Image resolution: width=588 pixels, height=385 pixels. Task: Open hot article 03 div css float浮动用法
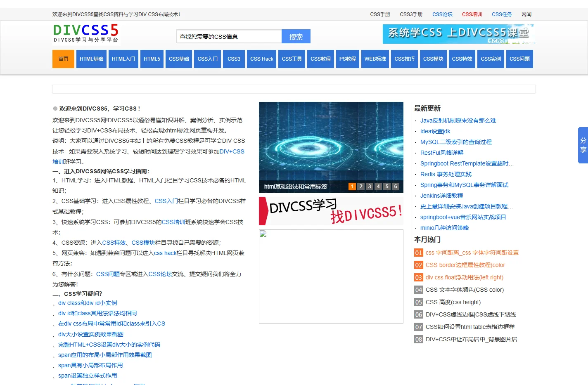(465, 277)
